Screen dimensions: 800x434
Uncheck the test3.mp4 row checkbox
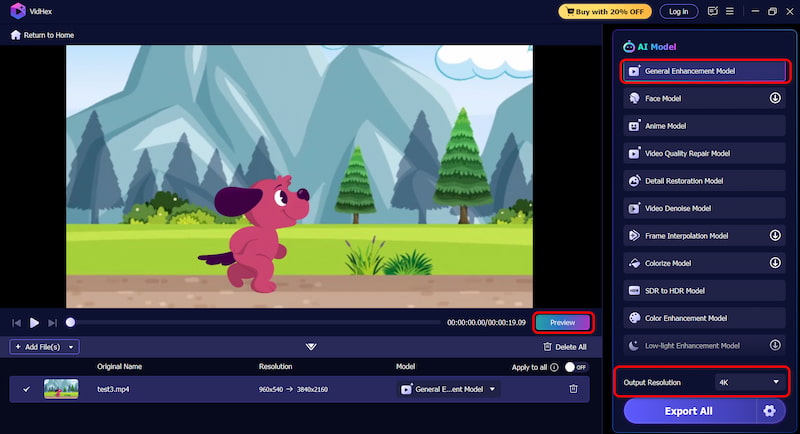[x=26, y=389]
